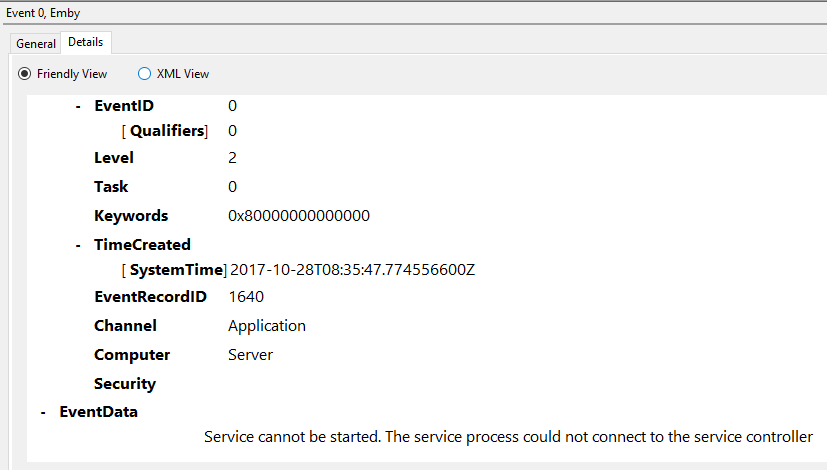Collapse the TimeCreated node
The image size is (827, 470).
click(79, 245)
